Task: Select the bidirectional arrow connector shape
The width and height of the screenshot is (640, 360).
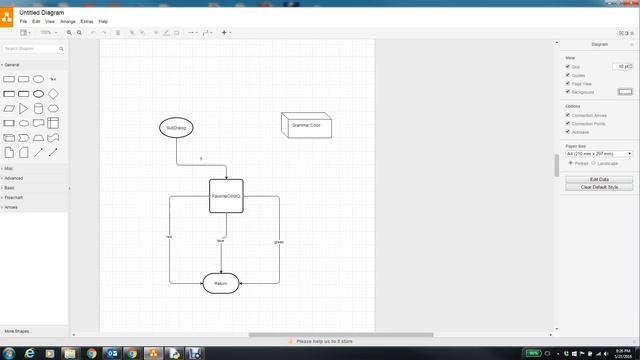Action: (53, 153)
